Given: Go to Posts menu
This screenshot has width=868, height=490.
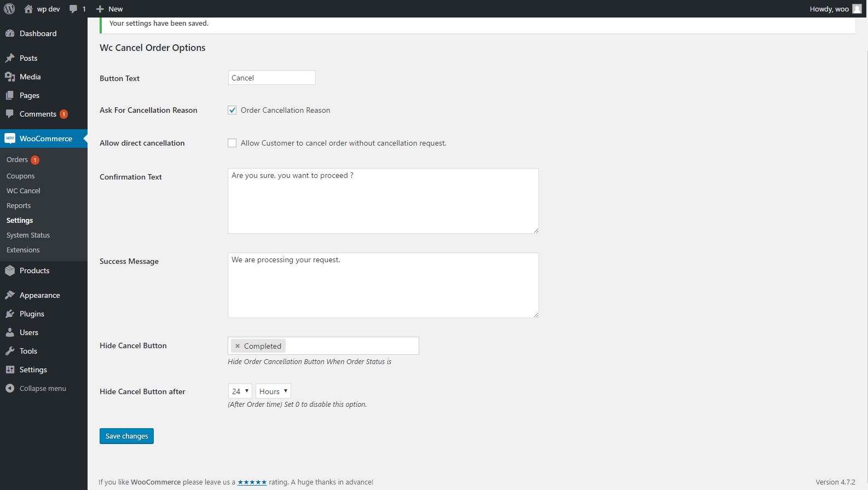Looking at the screenshot, I should [x=44, y=58].
